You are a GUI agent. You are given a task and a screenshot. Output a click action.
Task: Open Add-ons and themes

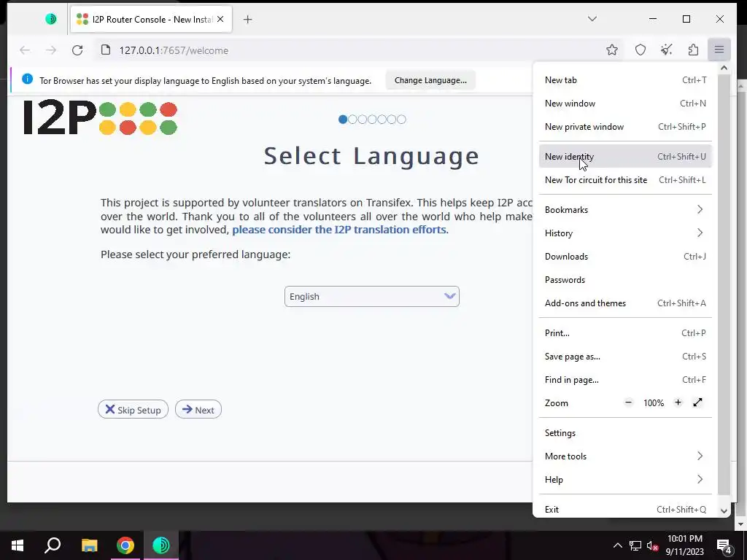625,303
